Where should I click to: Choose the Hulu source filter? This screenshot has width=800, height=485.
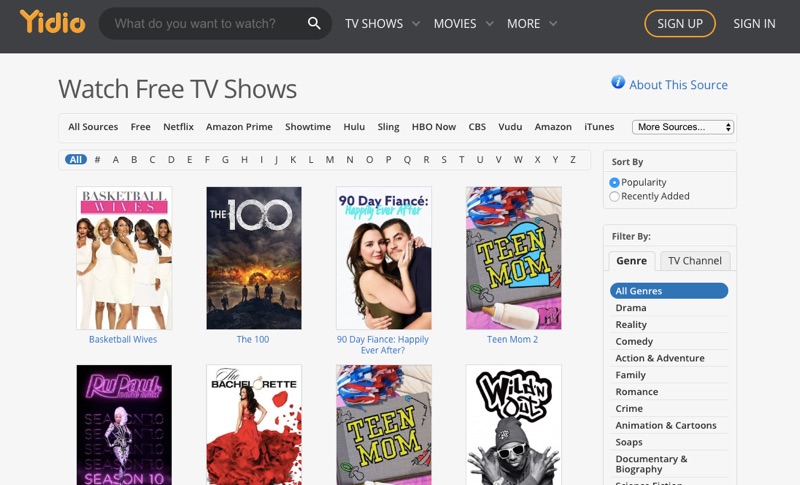[x=354, y=127]
